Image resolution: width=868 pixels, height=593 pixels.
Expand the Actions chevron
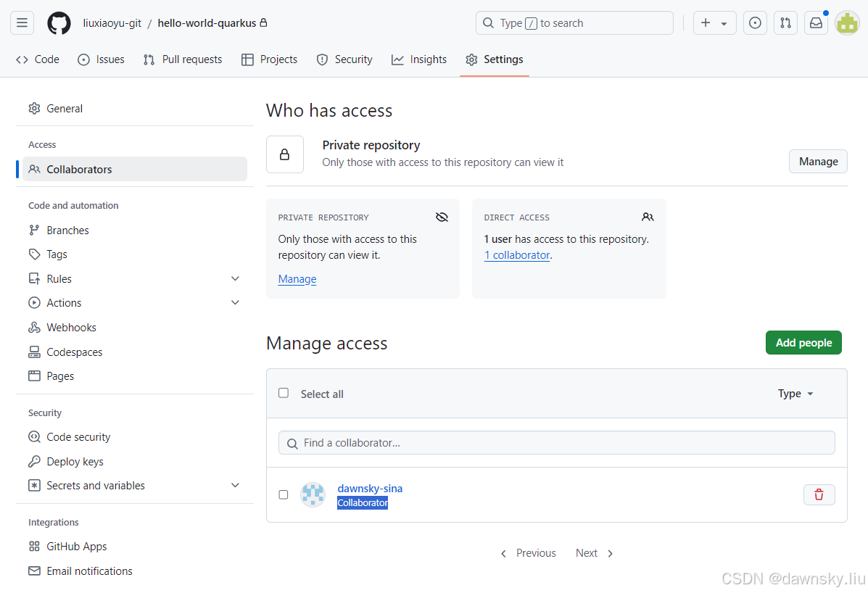pos(235,302)
